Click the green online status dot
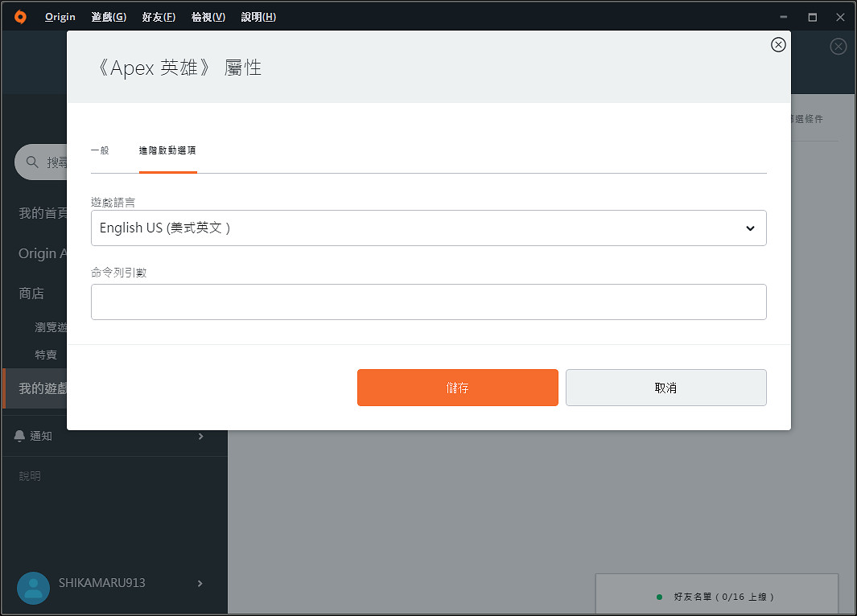Screen dimensions: 857x616 coord(659,597)
